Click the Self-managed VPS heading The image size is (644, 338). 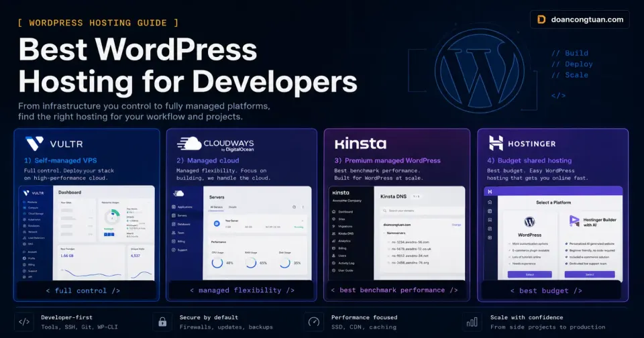point(60,160)
